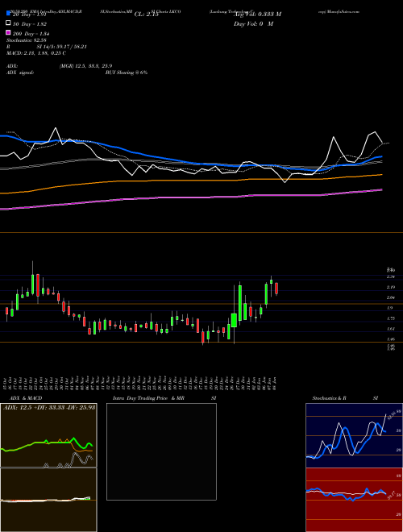Click the 1.61 price axis label
The height and width of the screenshot is (532, 403).
[390, 329]
